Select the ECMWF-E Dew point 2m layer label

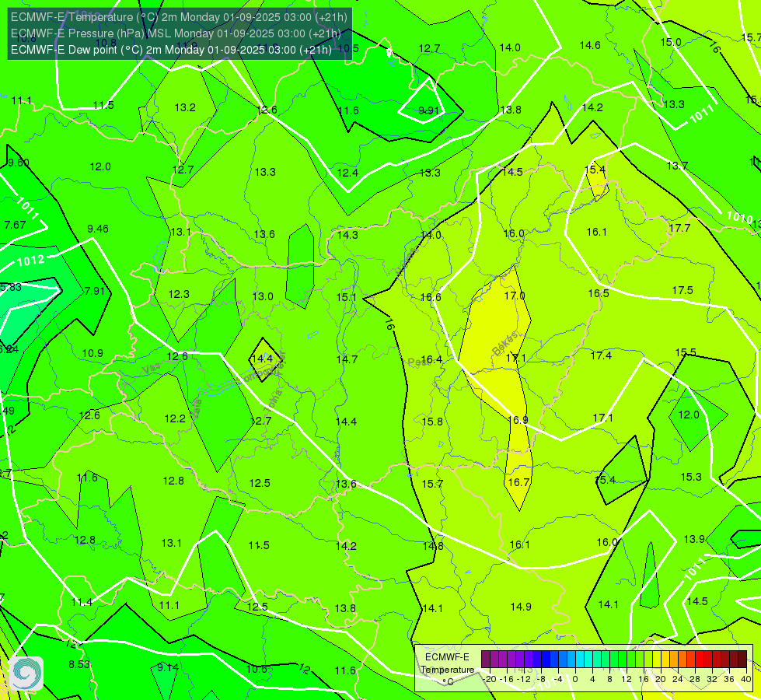(x=171, y=50)
